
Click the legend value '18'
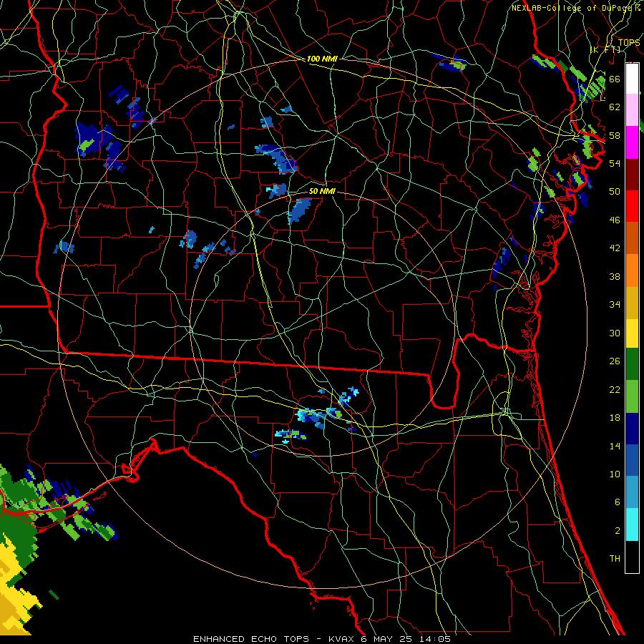click(615, 418)
